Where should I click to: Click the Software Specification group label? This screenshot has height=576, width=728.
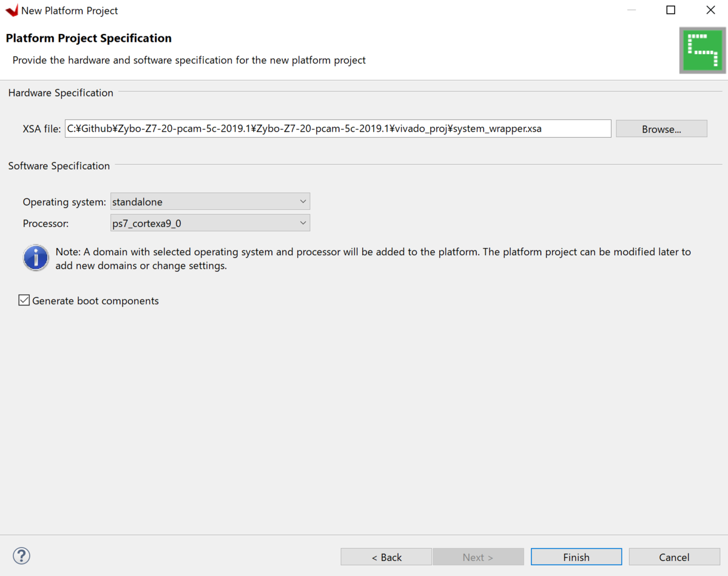click(x=59, y=166)
